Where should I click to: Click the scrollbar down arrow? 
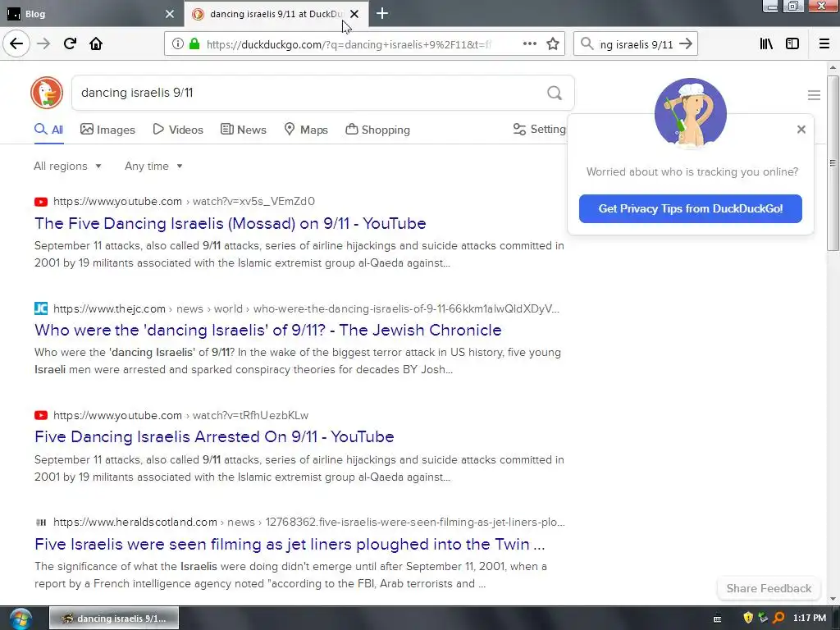pyautogui.click(x=833, y=599)
